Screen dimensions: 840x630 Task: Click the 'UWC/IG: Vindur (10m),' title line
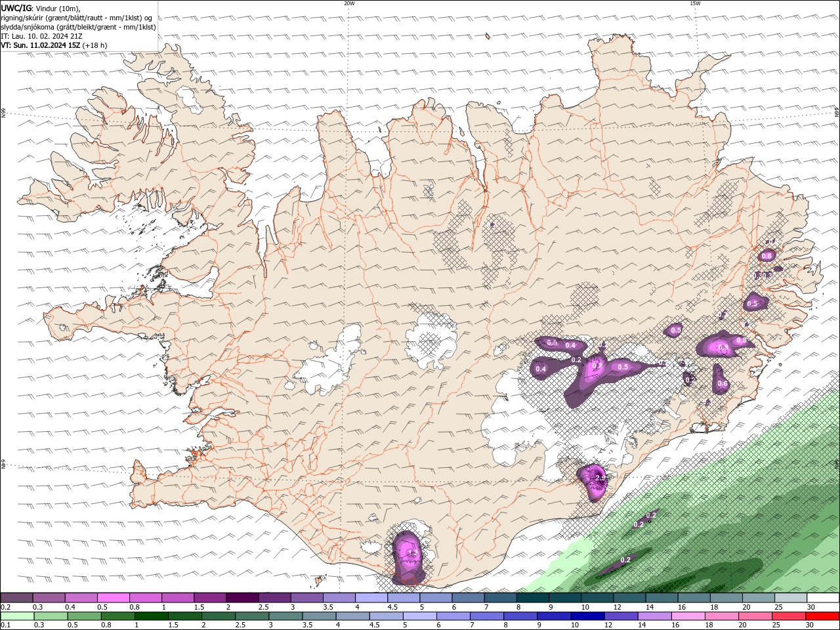(41, 8)
